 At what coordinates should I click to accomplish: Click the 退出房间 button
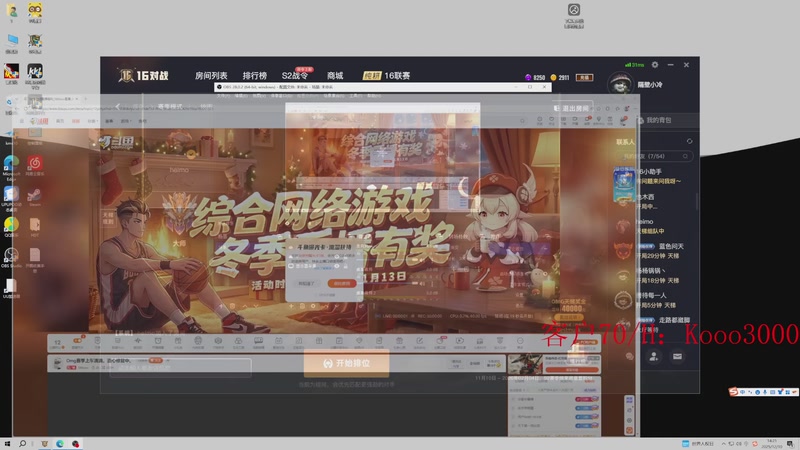click(x=571, y=108)
